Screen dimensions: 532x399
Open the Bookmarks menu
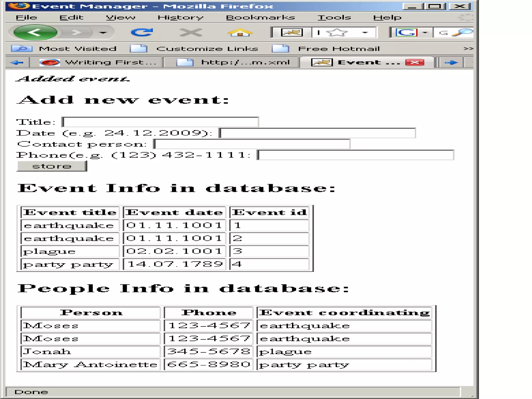click(x=260, y=17)
